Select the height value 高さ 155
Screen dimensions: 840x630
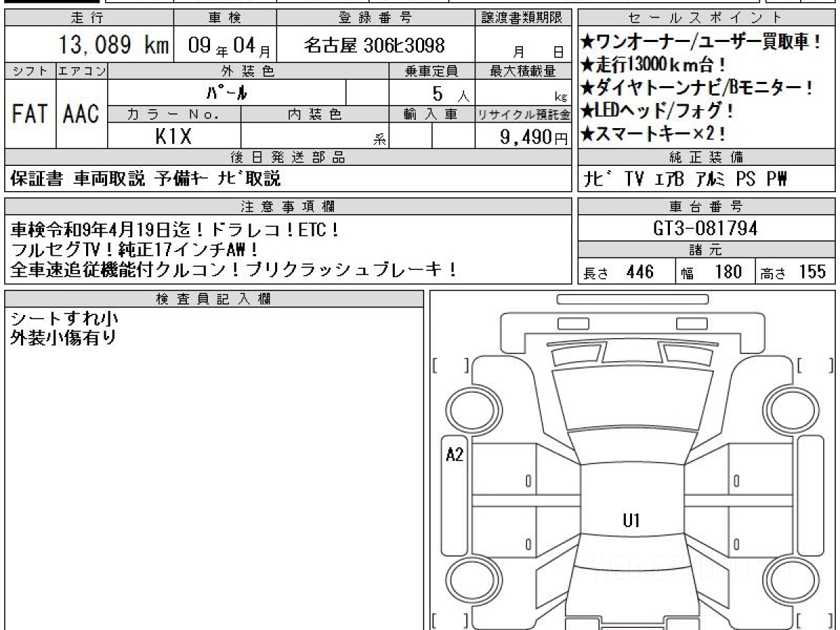pos(793,272)
